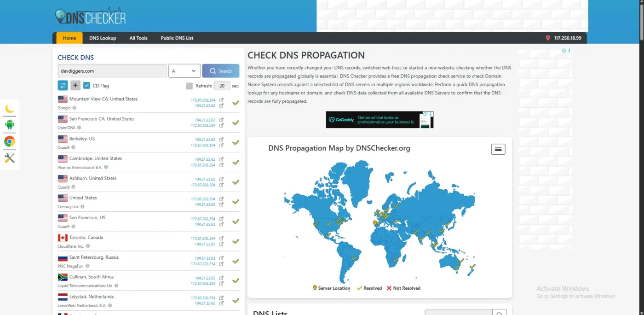The image size is (644, 315).
Task: Click the Search button
Action: (x=221, y=71)
